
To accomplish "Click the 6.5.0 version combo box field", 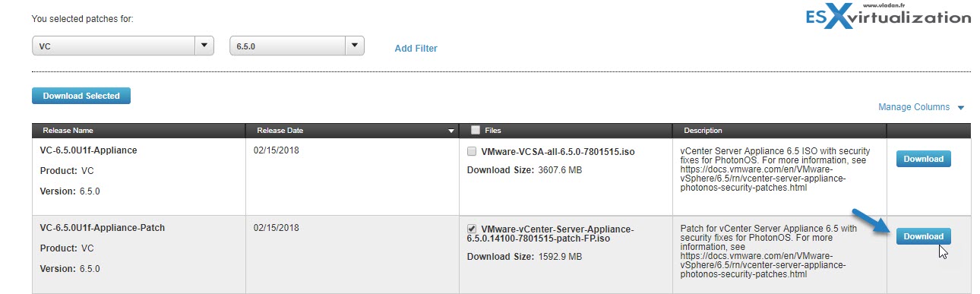I will coord(297,46).
